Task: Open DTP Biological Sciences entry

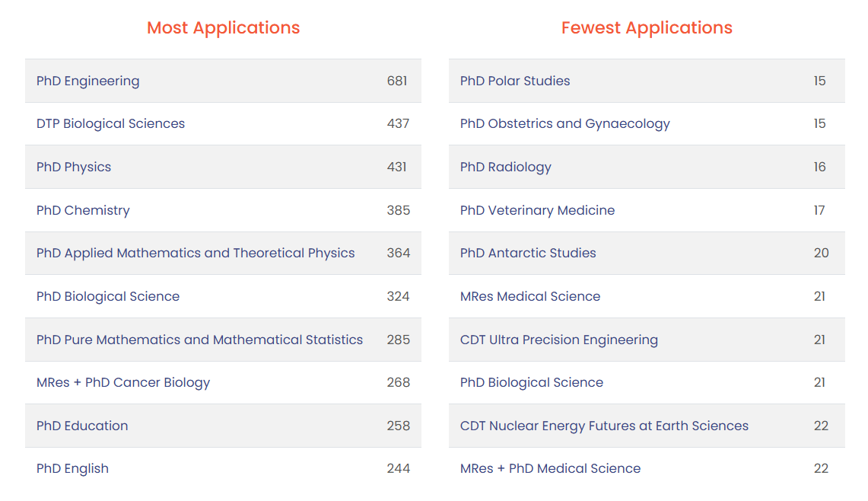Action: click(x=223, y=123)
